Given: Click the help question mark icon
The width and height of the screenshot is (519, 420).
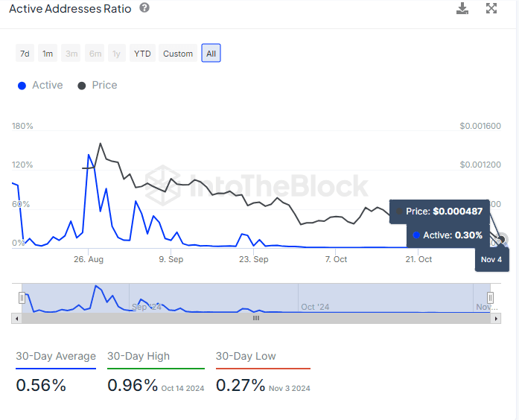Looking at the screenshot, I should click(x=144, y=8).
